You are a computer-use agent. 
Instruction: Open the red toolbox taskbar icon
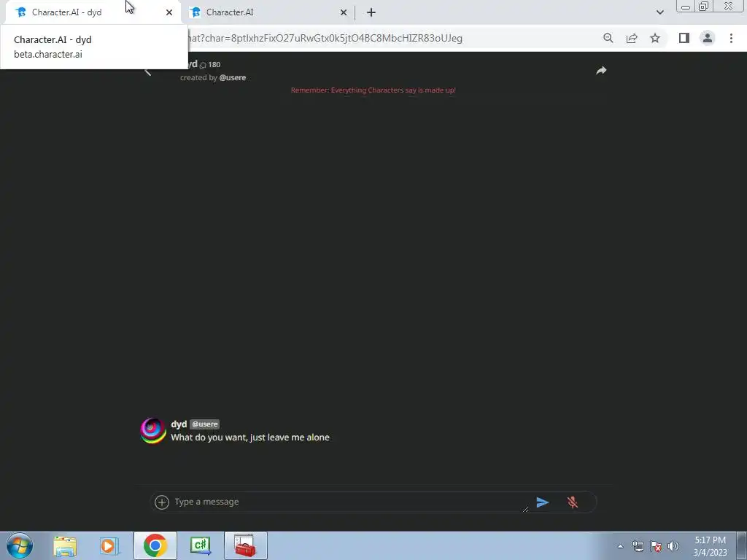[x=246, y=545]
